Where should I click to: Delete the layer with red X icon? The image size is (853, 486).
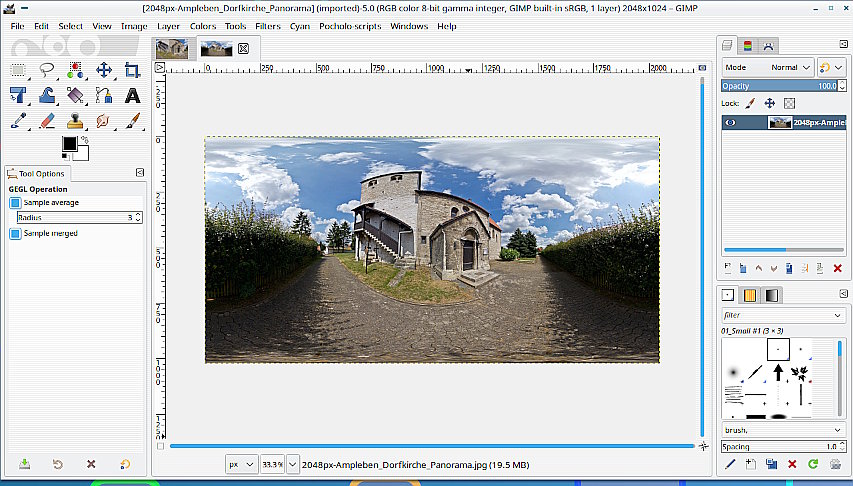[837, 268]
